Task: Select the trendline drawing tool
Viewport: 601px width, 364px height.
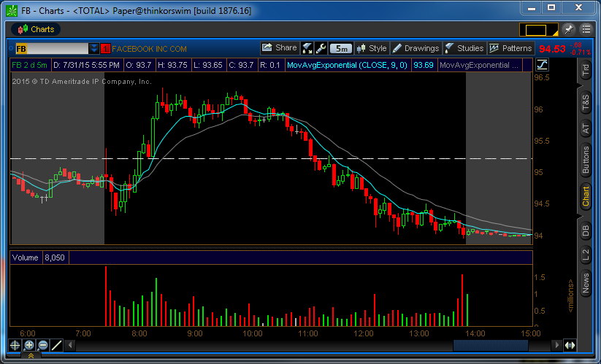Action: coord(57,345)
